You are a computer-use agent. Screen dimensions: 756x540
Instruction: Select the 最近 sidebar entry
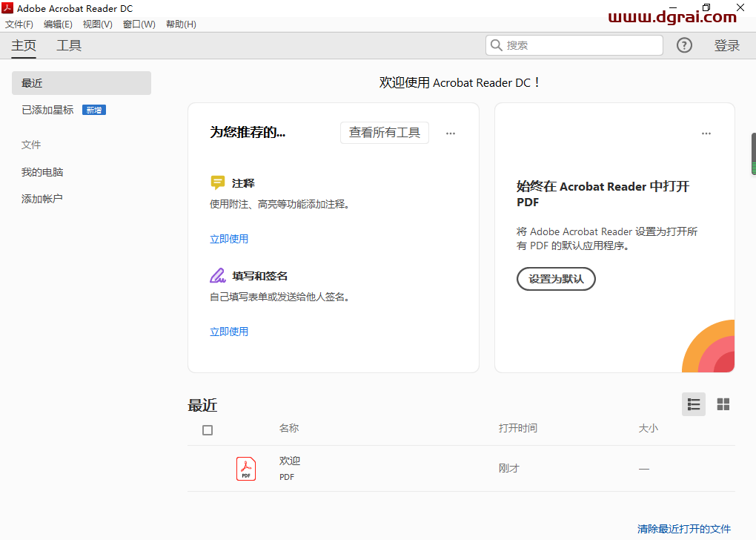(32, 82)
